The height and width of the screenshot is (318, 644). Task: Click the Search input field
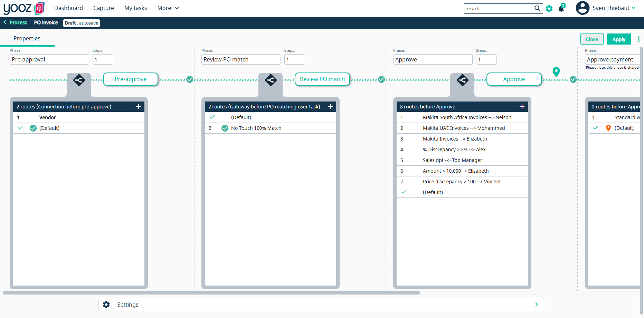pos(498,9)
